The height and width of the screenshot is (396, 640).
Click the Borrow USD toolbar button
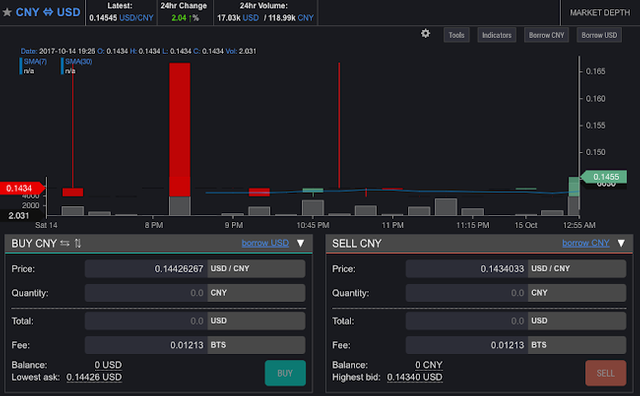click(599, 35)
